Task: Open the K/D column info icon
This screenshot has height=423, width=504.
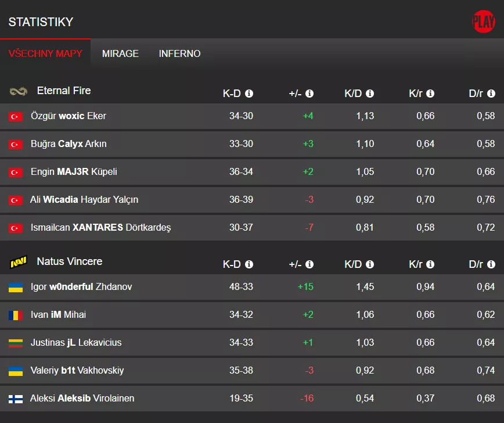Action: [370, 93]
